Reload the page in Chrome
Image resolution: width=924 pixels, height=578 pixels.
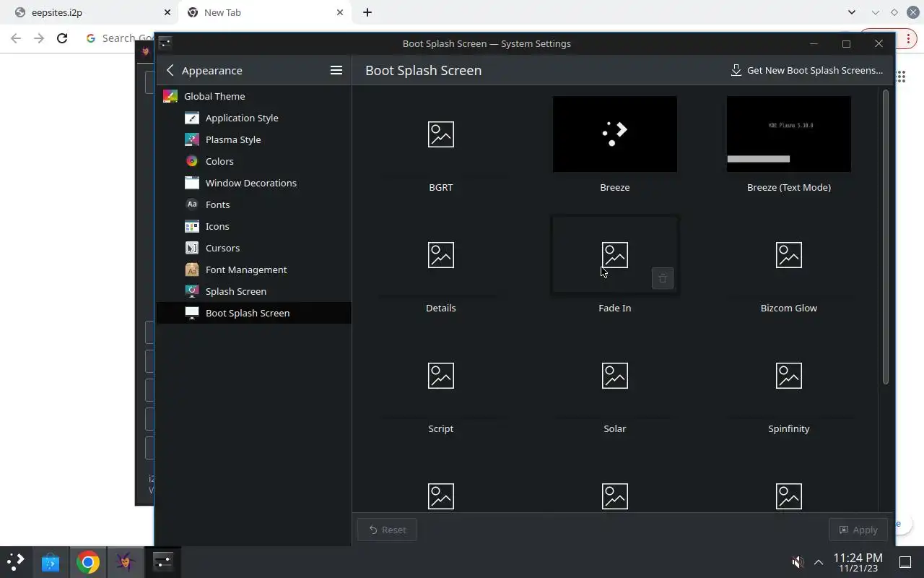coord(62,38)
